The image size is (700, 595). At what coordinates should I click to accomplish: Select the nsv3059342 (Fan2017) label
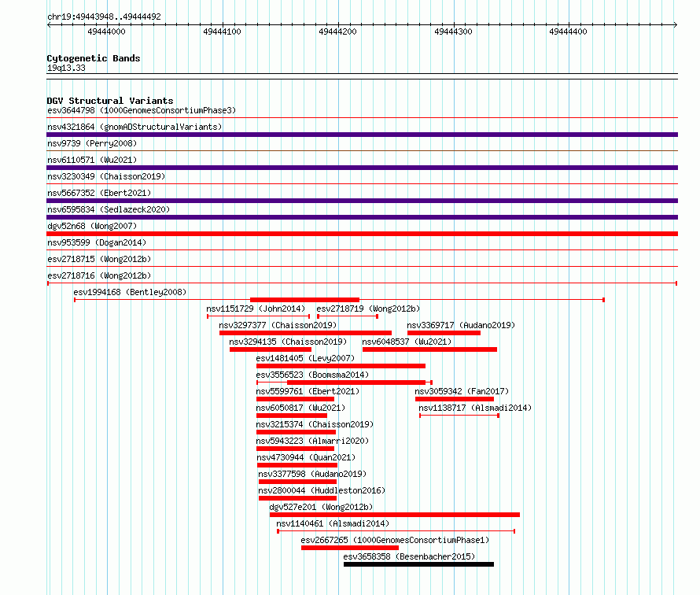pyautogui.click(x=462, y=391)
